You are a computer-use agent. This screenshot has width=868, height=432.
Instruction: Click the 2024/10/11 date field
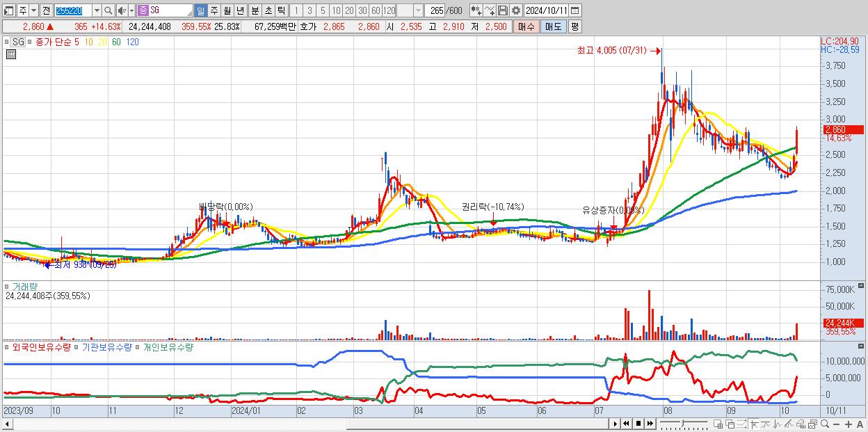tap(545, 10)
